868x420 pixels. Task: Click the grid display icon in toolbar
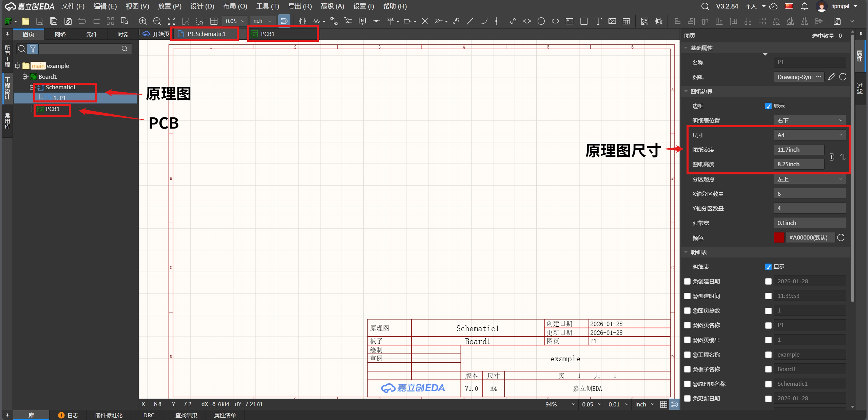(x=214, y=21)
